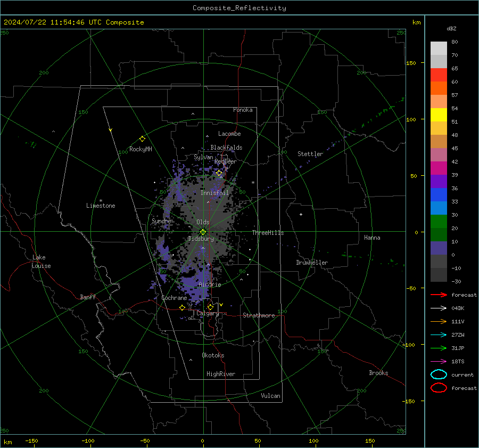Viewport: 479px width, 448px height.
Task: Click the orange 111V arrow legend icon
Action: (x=439, y=321)
